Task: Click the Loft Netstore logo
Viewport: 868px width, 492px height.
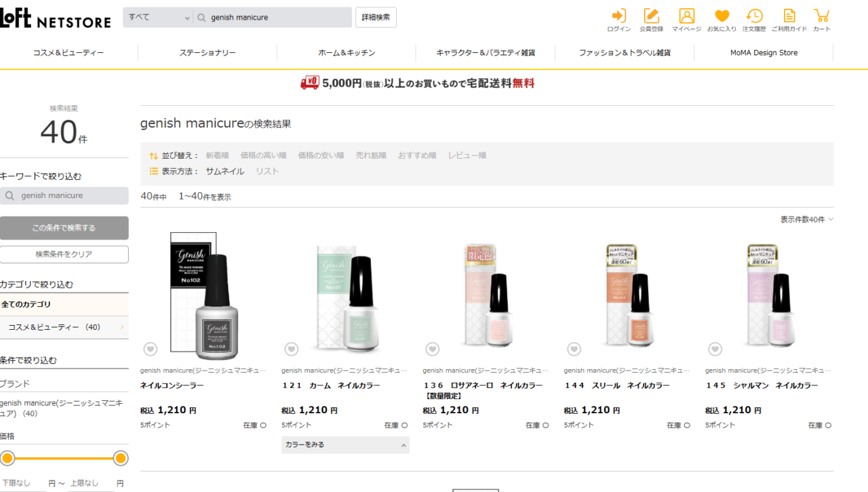Action: coord(55,18)
